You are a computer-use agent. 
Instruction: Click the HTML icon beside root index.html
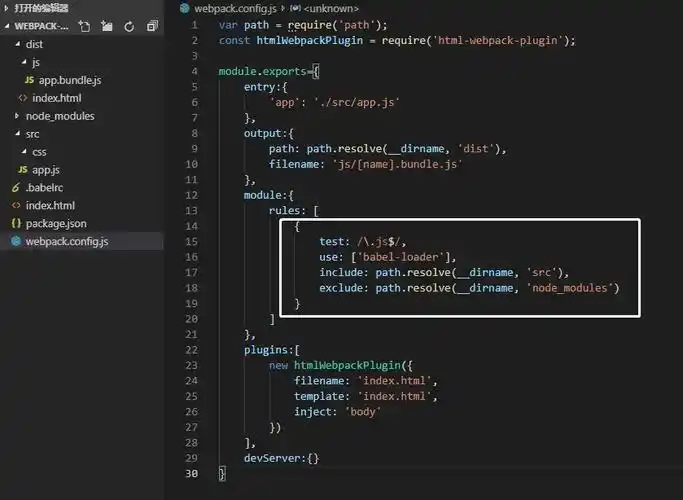[16, 205]
